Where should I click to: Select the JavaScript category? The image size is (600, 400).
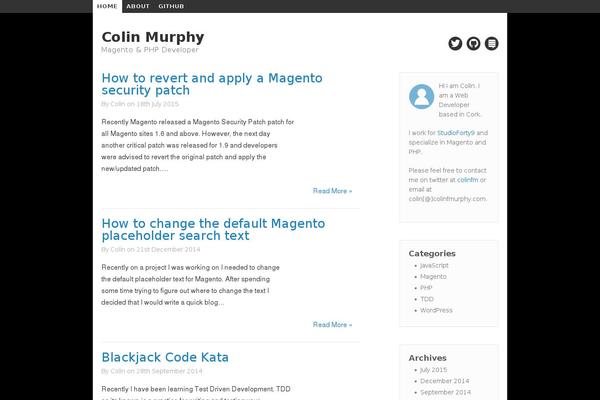(x=434, y=265)
